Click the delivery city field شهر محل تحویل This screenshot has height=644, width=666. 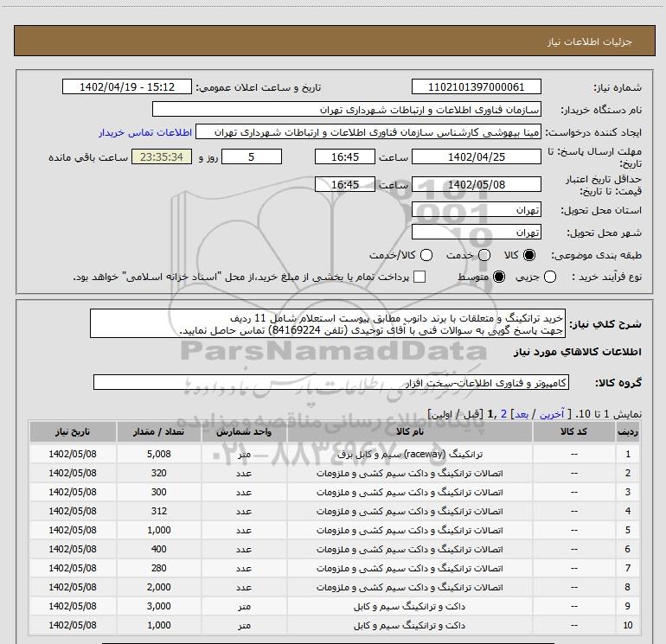(x=476, y=233)
